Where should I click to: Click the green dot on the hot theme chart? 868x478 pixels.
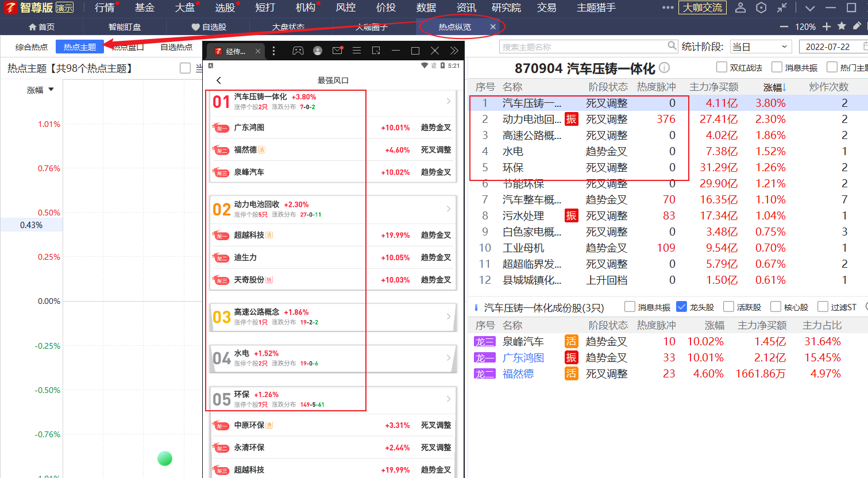pos(165,458)
